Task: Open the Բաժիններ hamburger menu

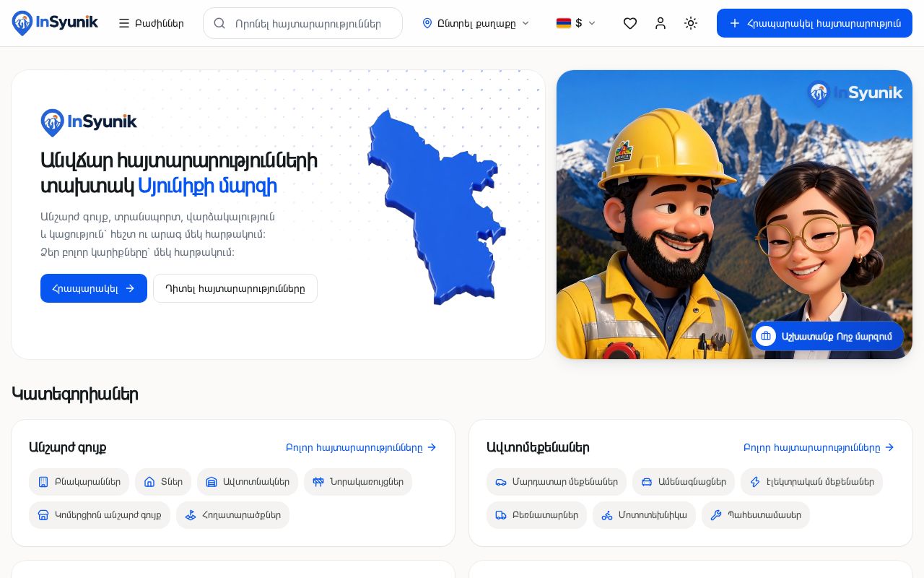Action: tap(151, 23)
